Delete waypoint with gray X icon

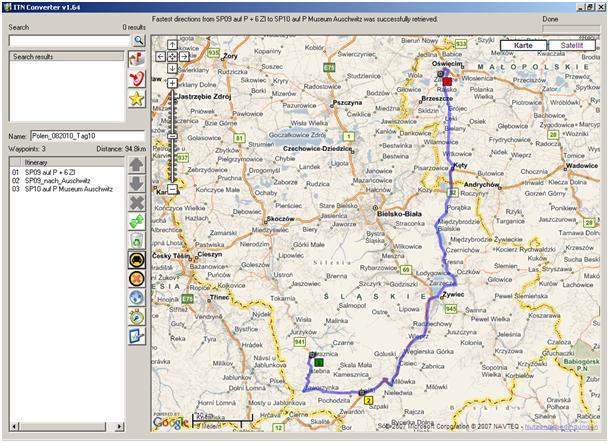[x=137, y=203]
